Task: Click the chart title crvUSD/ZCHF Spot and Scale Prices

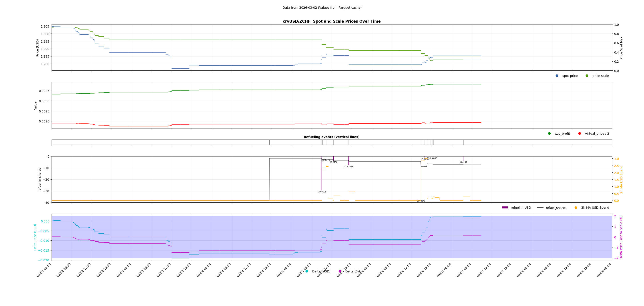Action: tap(332, 22)
